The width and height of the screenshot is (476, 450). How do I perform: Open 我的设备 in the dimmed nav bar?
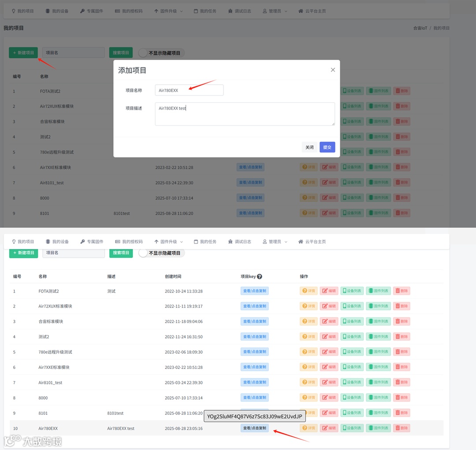[x=57, y=11]
